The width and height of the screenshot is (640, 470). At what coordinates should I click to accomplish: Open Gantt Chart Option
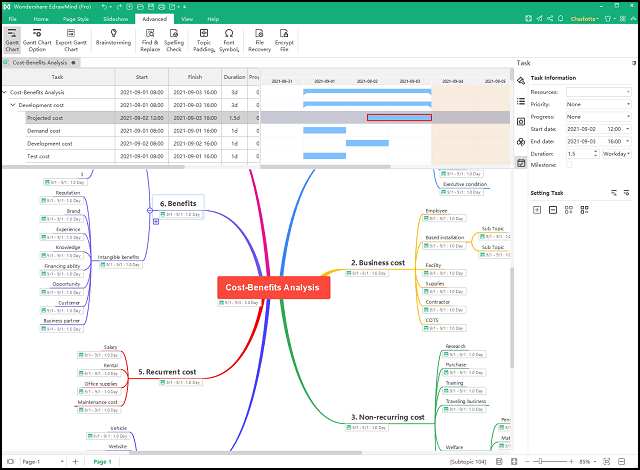(x=37, y=40)
